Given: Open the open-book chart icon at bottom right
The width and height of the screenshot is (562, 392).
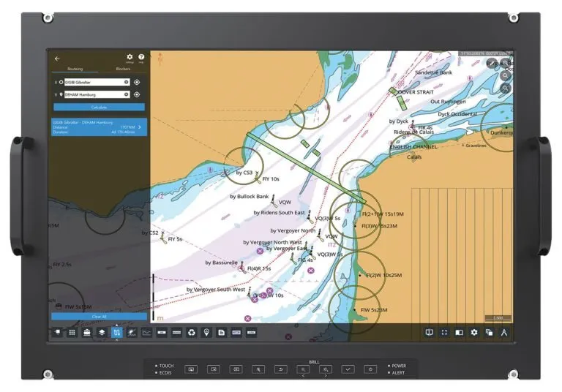Looking at the screenshot, I should [430, 333].
